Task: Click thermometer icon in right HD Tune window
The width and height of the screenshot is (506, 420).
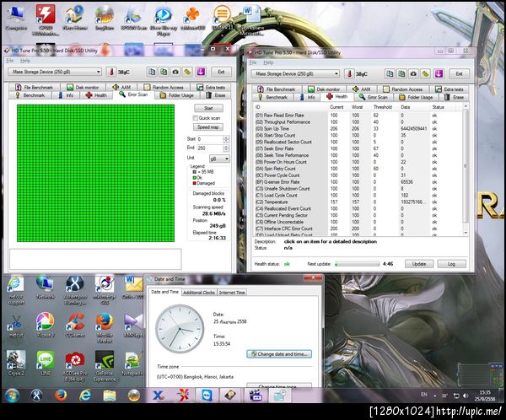Action: (349, 73)
